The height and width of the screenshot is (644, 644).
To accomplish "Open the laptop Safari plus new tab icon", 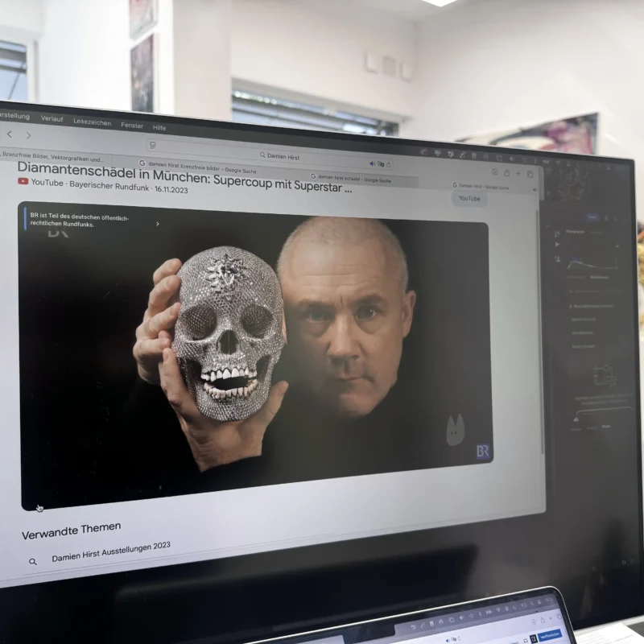I will [x=551, y=618].
